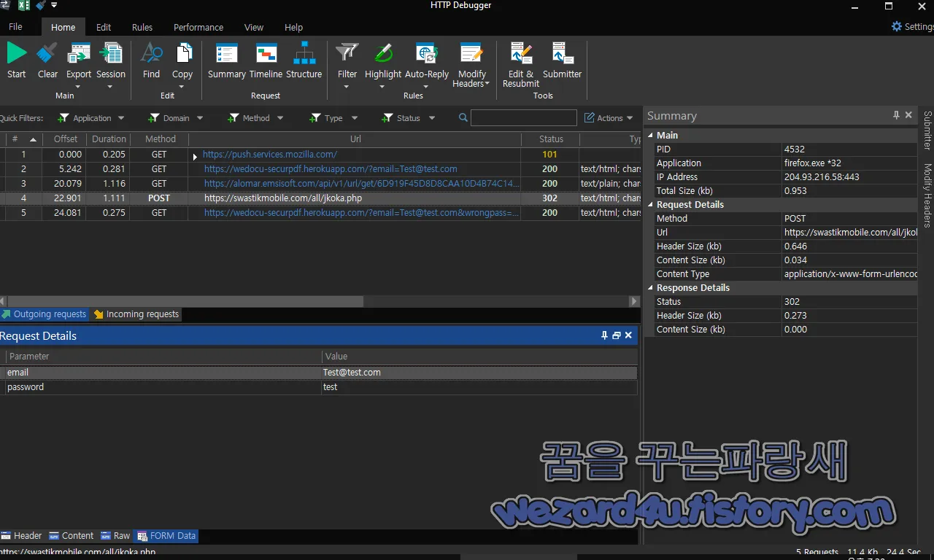
Task: Select the Outgoing requests tab
Action: pyautogui.click(x=44, y=314)
